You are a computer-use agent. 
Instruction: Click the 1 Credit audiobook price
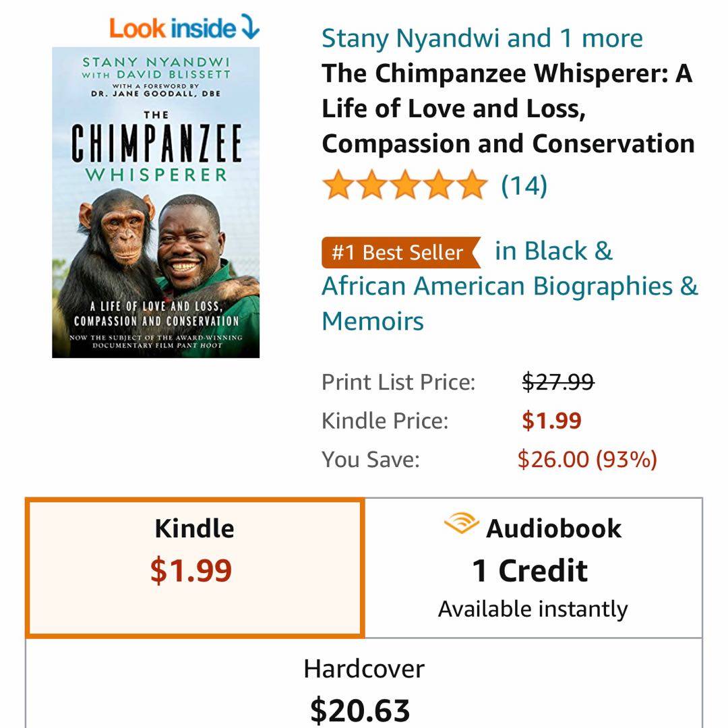530,571
